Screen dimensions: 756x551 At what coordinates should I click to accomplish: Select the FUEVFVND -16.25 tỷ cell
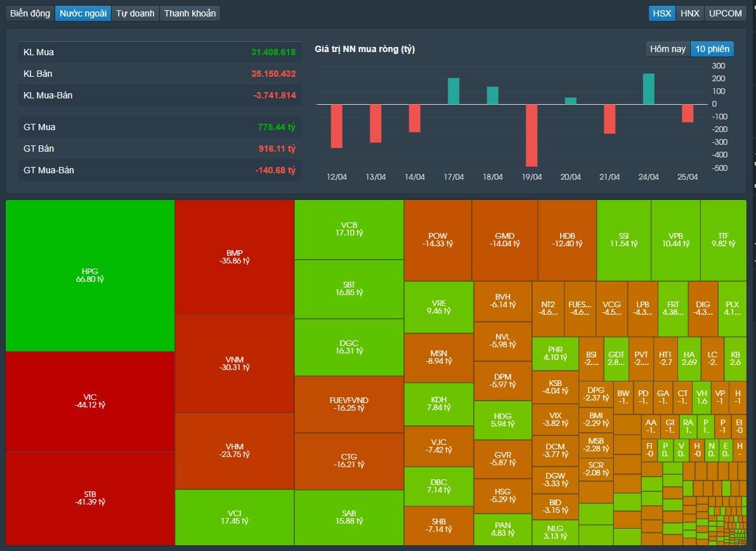pyautogui.click(x=349, y=404)
